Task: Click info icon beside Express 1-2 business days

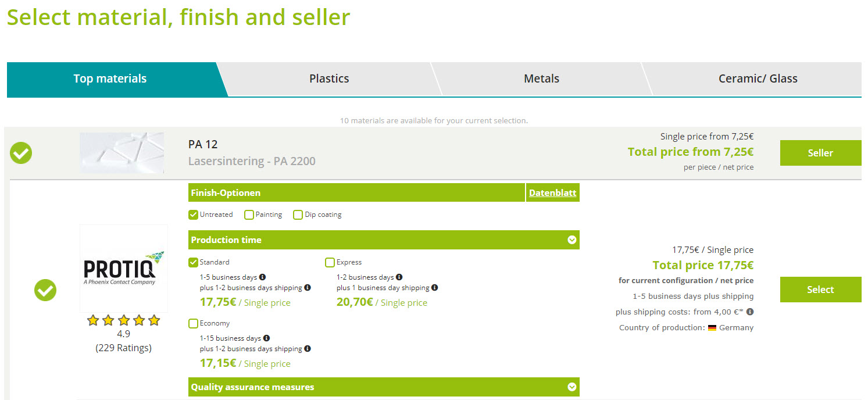Action: pyautogui.click(x=399, y=277)
